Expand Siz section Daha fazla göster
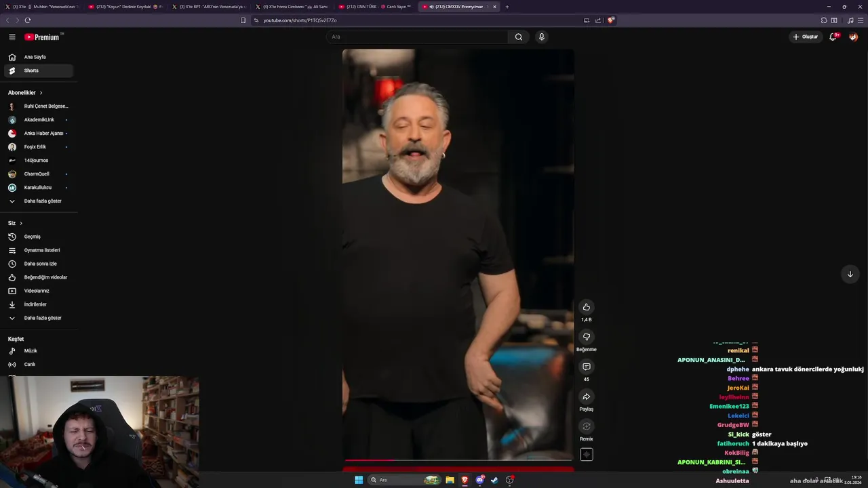868x488 pixels. coord(39,318)
